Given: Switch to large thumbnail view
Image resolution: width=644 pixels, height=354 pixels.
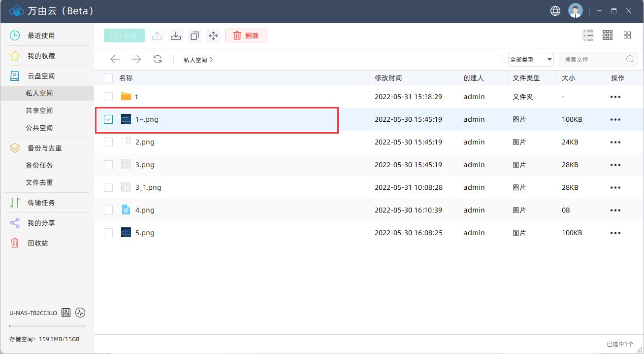Looking at the screenshot, I should (627, 35).
